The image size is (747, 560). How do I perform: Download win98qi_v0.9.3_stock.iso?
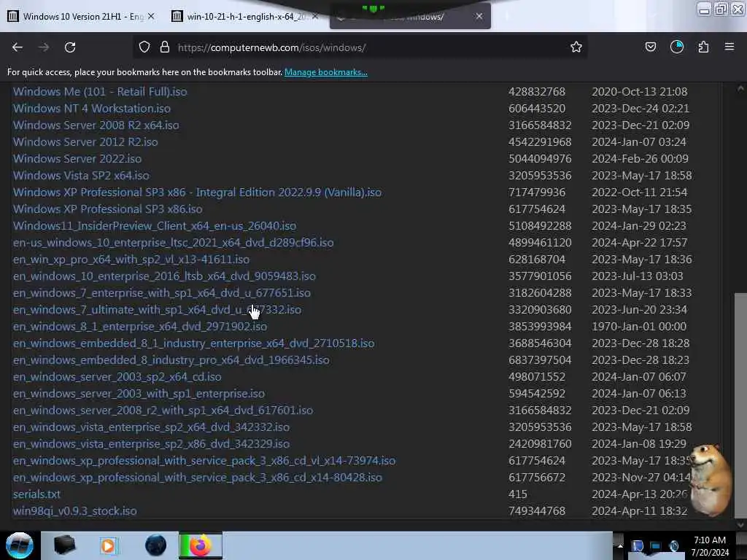pyautogui.click(x=75, y=511)
